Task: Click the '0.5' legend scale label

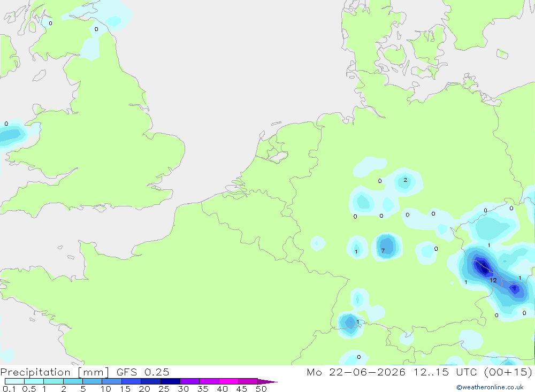Action: click(x=29, y=389)
